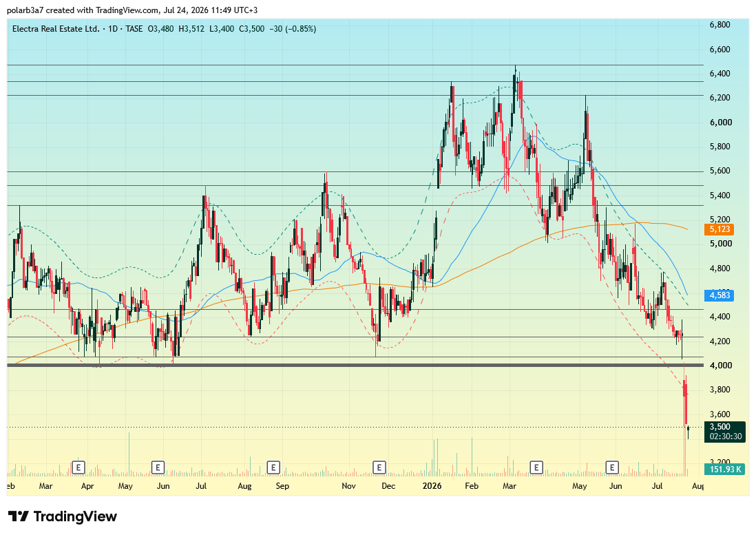Click the 2026 year label on time axis
The width and height of the screenshot is (756, 537).
pos(432,486)
